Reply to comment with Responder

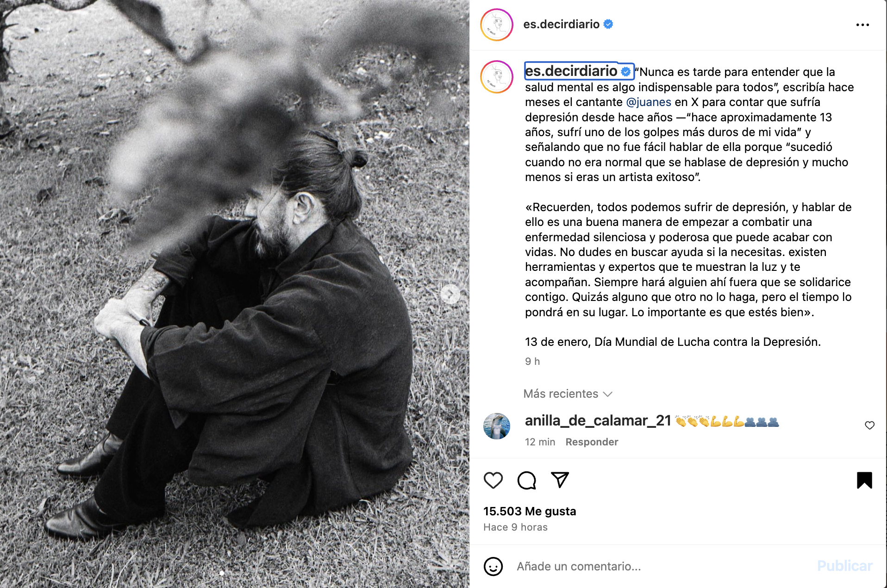(592, 442)
